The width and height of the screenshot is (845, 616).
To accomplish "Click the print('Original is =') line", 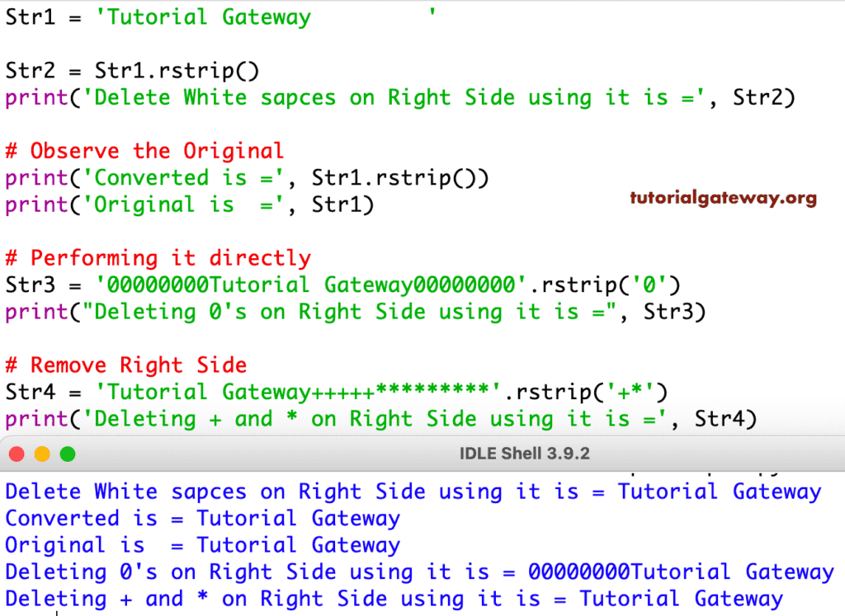I will [190, 205].
